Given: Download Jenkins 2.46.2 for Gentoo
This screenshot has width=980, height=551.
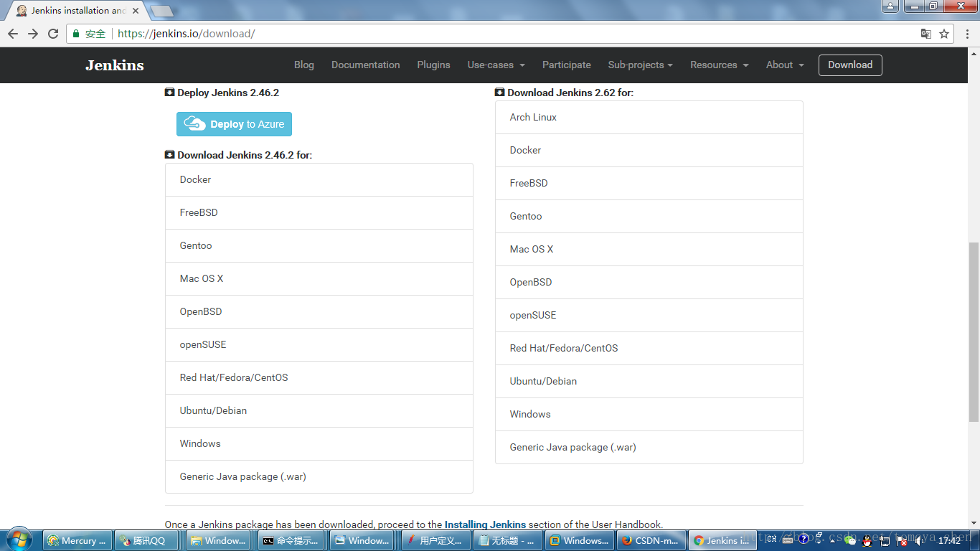Looking at the screenshot, I should coord(319,246).
